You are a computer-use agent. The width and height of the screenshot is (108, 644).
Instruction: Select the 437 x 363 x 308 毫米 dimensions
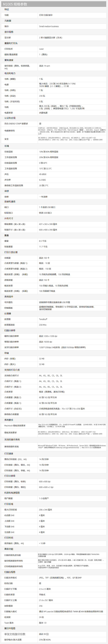[x=48, y=224]
